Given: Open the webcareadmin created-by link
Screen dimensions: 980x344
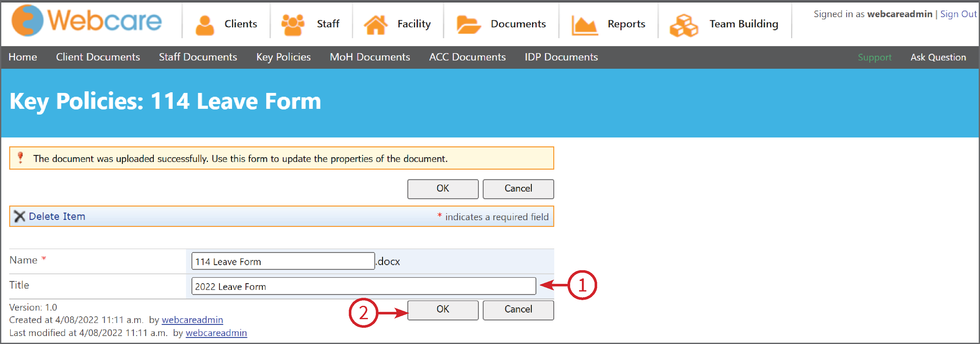Looking at the screenshot, I should coord(192,320).
